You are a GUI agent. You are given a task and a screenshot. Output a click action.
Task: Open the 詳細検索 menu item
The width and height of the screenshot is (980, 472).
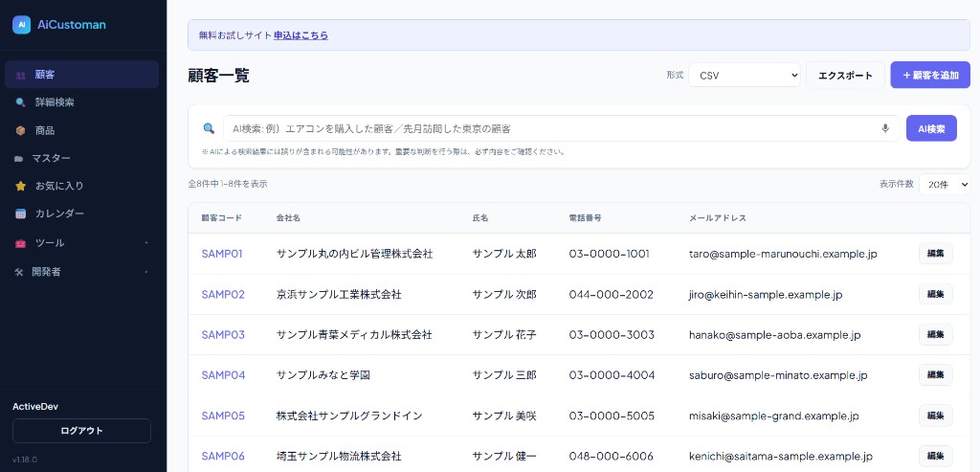(82, 102)
